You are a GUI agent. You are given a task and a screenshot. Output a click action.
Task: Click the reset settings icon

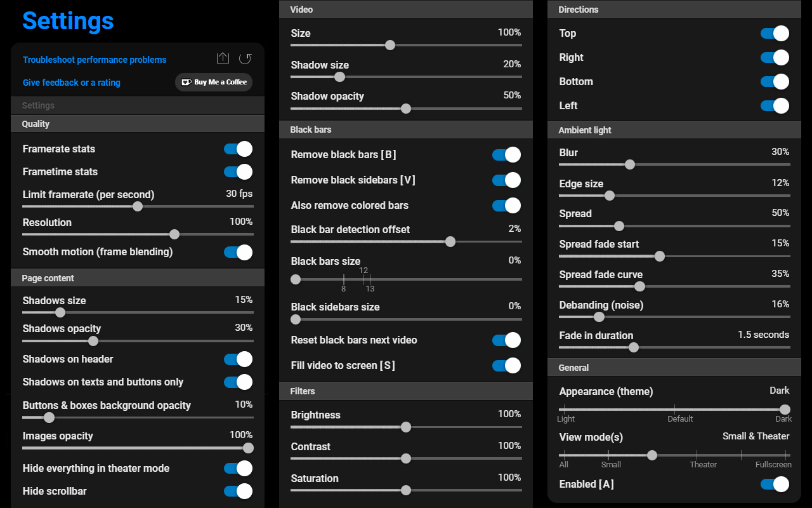[x=246, y=58]
